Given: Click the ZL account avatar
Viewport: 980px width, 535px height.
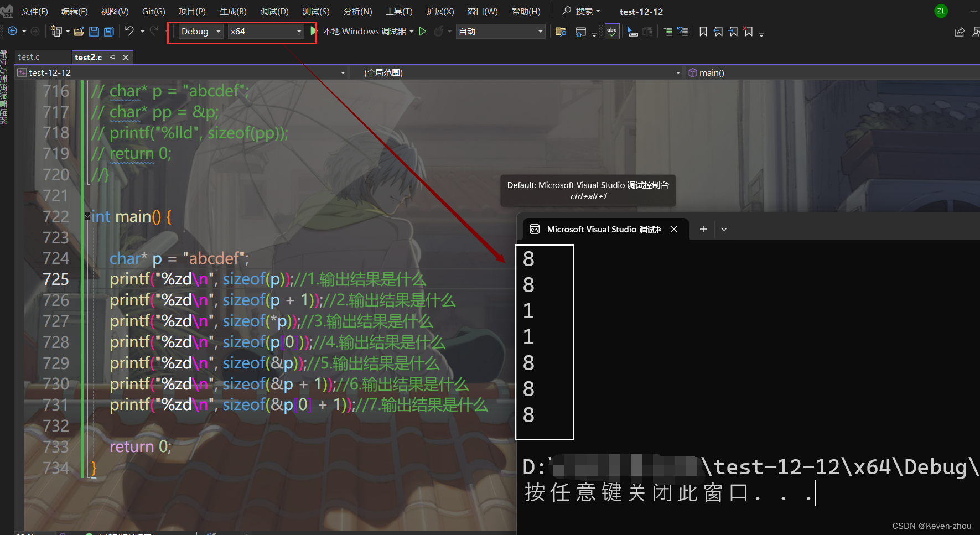Looking at the screenshot, I should tap(941, 11).
